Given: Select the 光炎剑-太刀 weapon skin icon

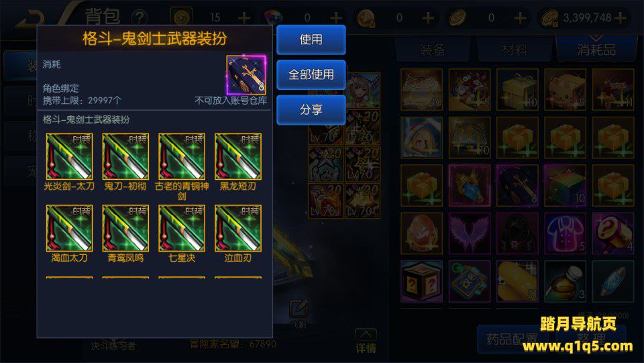Looking at the screenshot, I should [x=69, y=156].
